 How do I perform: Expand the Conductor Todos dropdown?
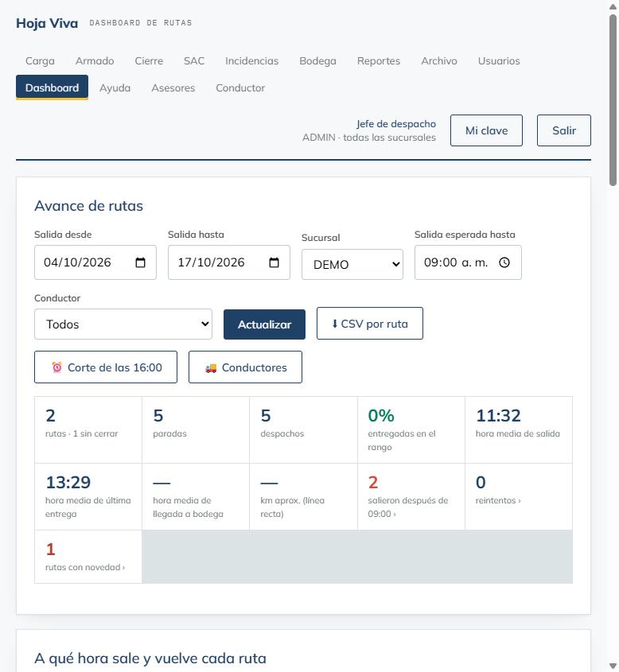tap(123, 324)
